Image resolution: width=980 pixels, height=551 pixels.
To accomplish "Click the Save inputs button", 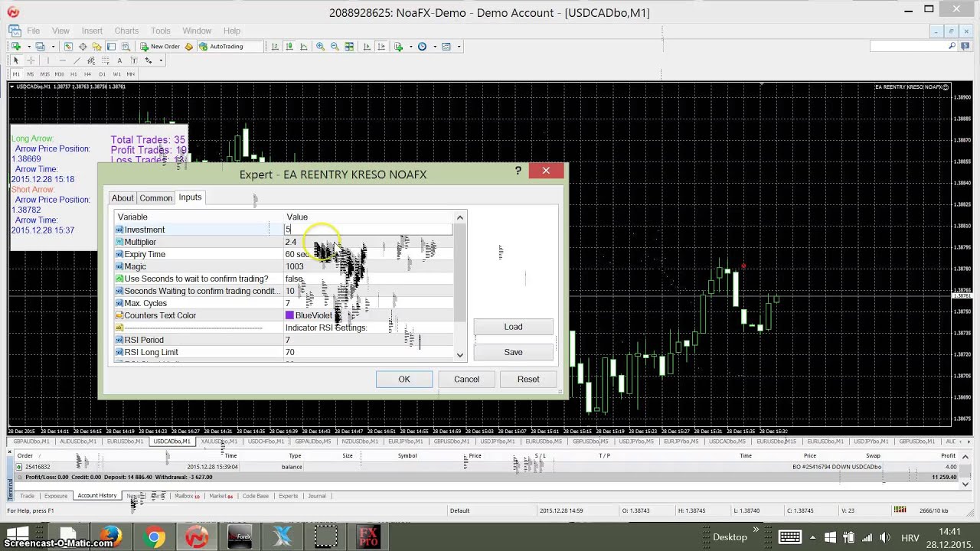I will point(513,352).
